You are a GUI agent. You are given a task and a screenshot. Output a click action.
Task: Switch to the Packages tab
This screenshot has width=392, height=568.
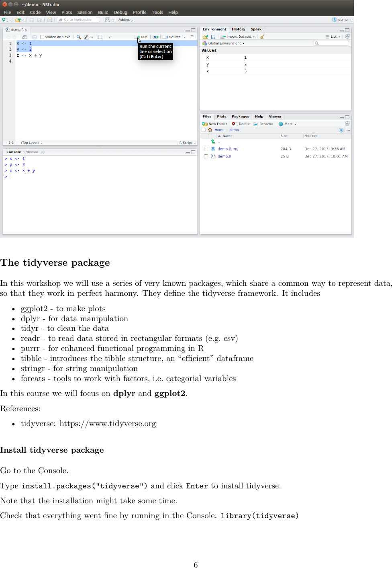pos(241,117)
